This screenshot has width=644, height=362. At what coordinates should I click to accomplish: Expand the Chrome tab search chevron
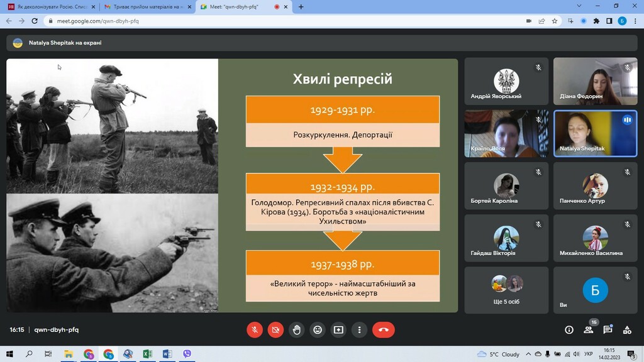(579, 6)
